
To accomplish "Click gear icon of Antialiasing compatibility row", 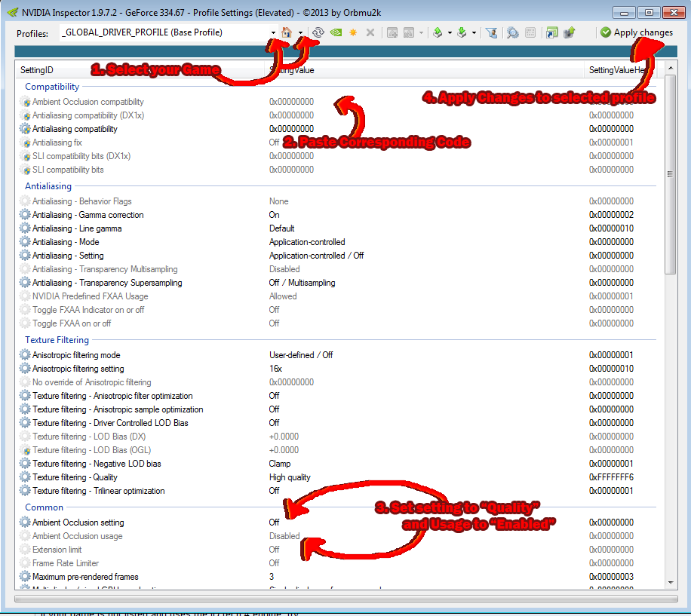I will pyautogui.click(x=25, y=129).
